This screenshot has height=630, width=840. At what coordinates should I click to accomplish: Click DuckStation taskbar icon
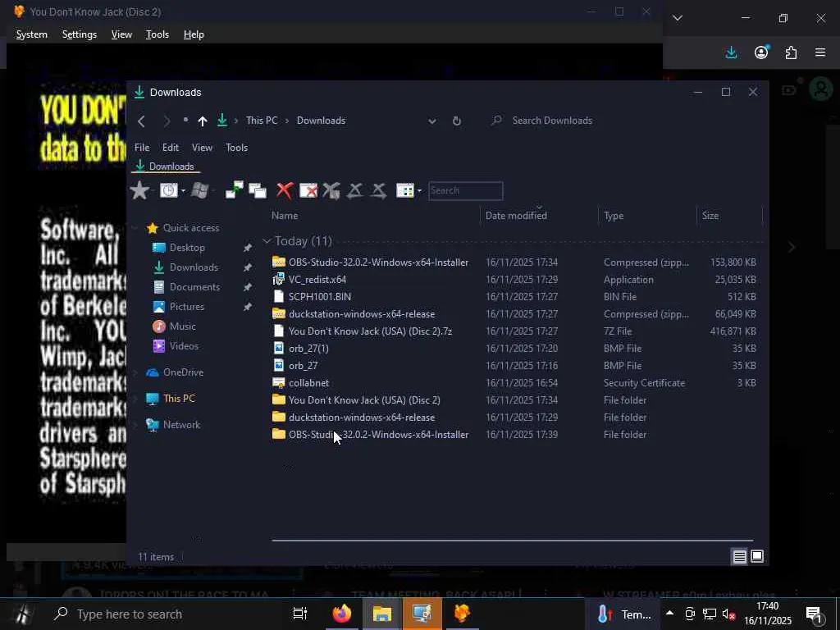tap(462, 614)
